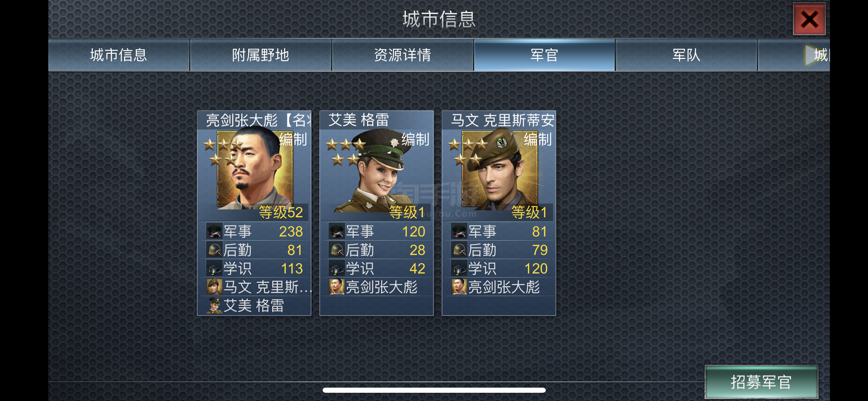Select the 资源详情 tab
Image resolution: width=868 pixels, height=401 pixels.
tap(402, 55)
